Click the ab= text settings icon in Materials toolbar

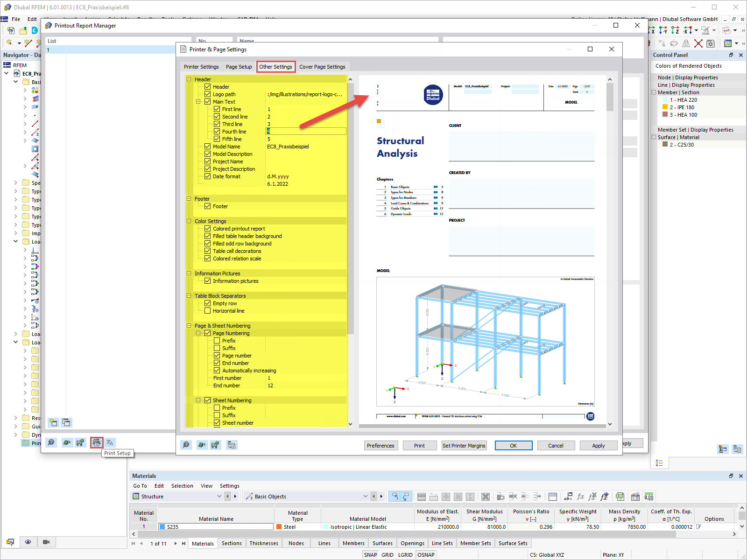click(568, 497)
